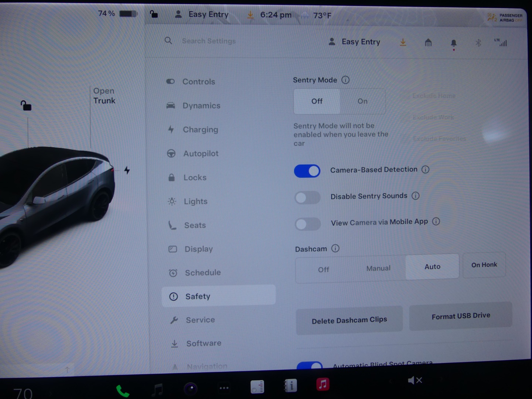Tap the muted volume speaker icon

(x=415, y=380)
